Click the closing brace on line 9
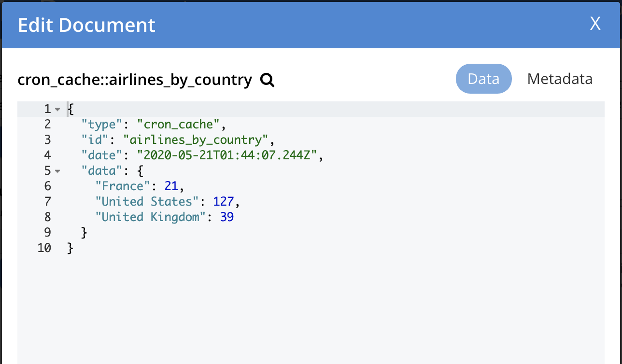 pos(85,233)
